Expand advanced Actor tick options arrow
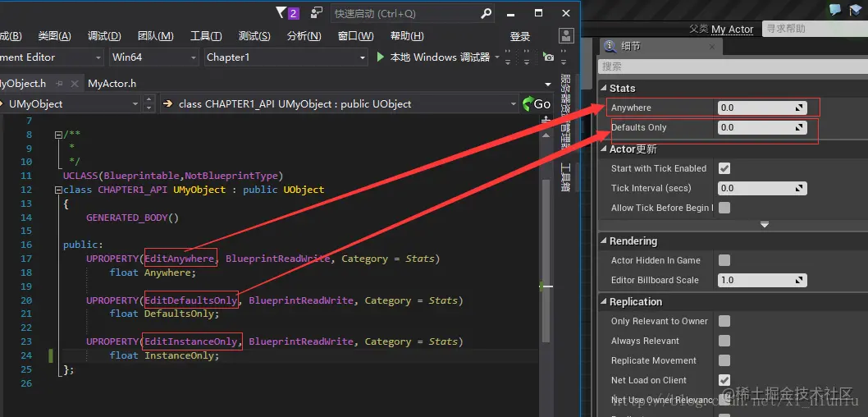 [765, 224]
